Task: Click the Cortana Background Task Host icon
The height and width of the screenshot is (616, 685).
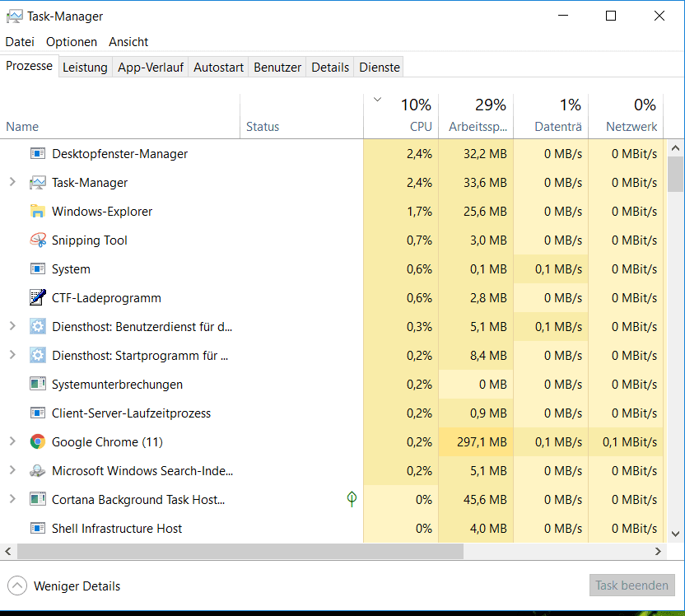Action: point(38,499)
